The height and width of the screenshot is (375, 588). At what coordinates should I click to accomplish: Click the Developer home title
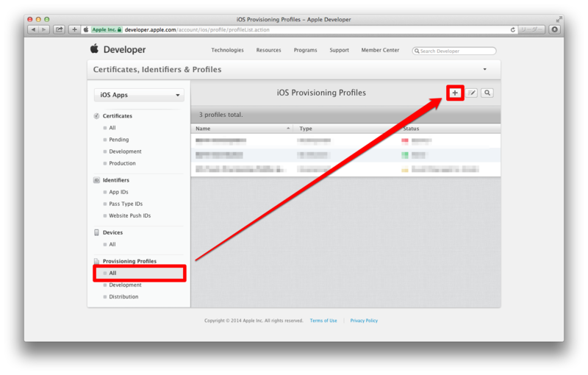tap(124, 49)
